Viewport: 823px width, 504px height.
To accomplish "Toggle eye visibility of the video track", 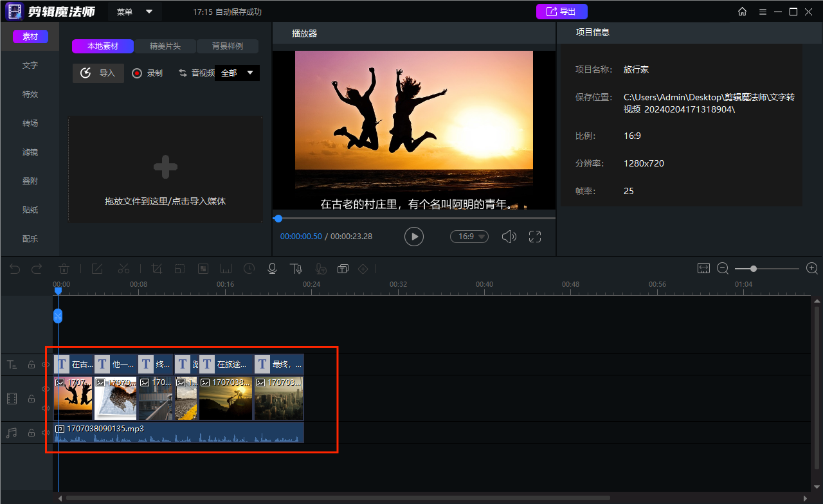I will coord(46,389).
